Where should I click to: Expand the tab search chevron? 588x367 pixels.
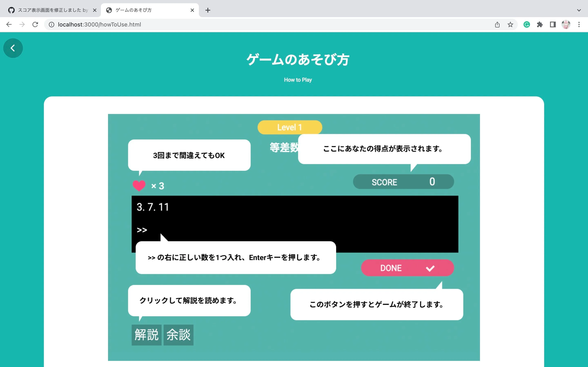[579, 10]
